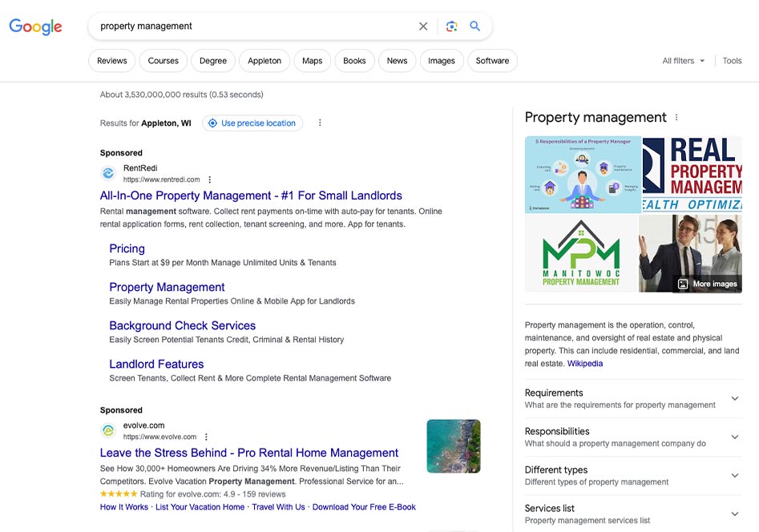This screenshot has height=532, width=759.
Task: Clear the search box with X icon
Action: [x=423, y=26]
